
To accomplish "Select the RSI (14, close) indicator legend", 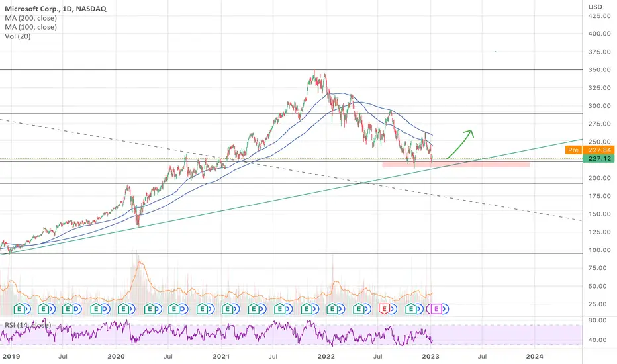I will click(28, 325).
